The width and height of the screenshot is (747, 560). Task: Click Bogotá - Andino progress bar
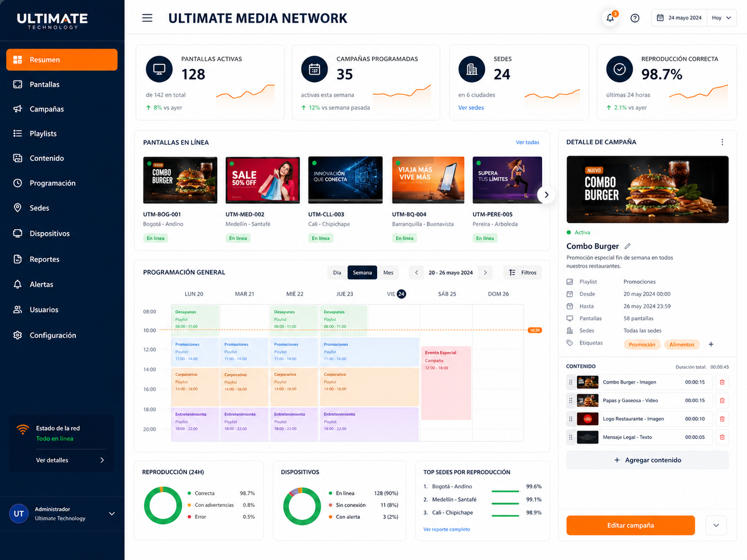pyautogui.click(x=505, y=491)
